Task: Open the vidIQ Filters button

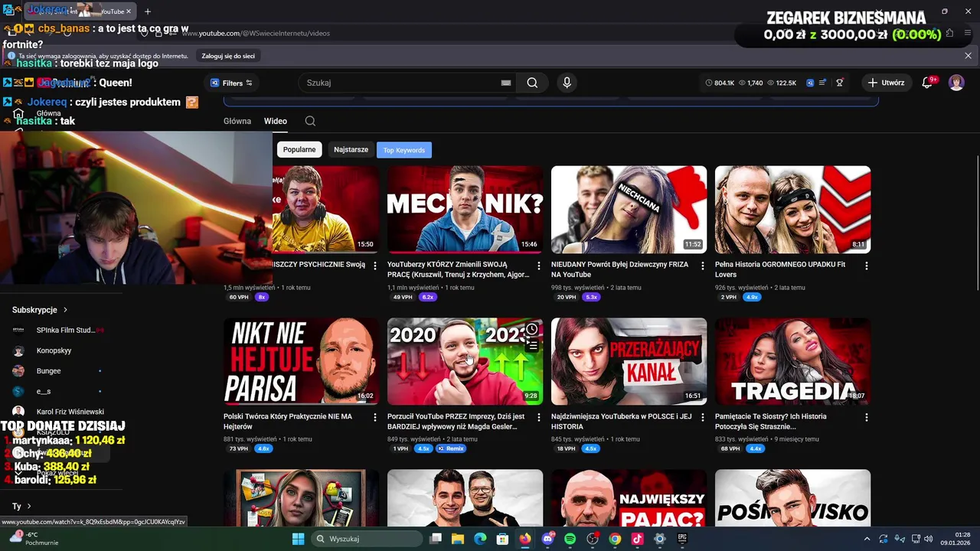Action: pyautogui.click(x=231, y=83)
